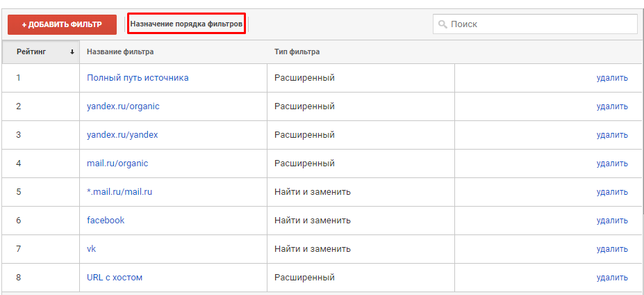Select rank 1 cell of Полный путь источника
The height and width of the screenshot is (295, 644).
[41, 78]
